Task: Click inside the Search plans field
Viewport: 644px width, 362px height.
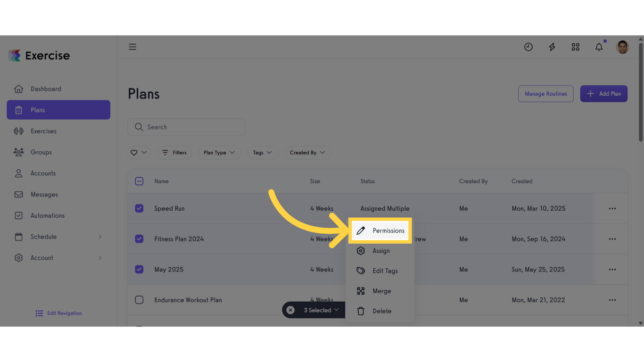Action: (186, 127)
